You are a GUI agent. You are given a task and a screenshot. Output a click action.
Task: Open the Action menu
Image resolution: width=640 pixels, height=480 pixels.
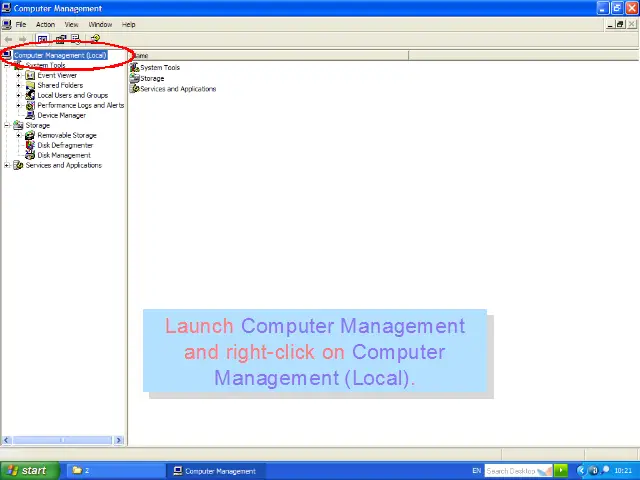click(45, 24)
